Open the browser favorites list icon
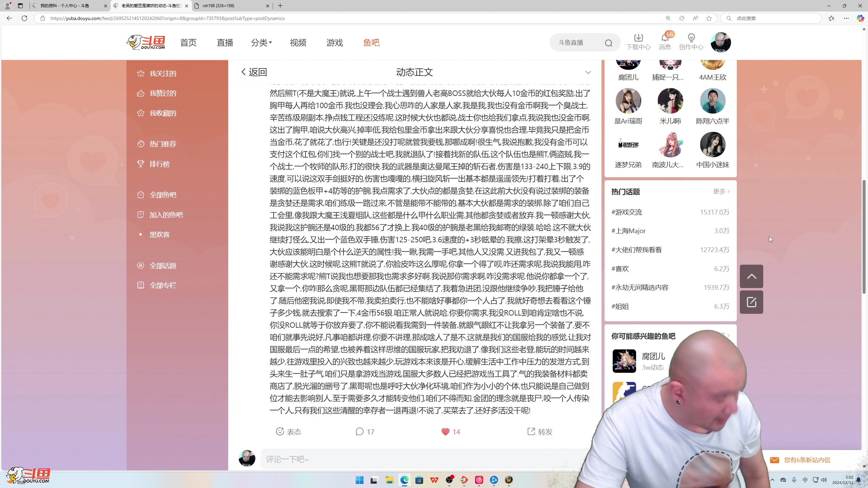Image resolution: width=868 pixels, height=488 pixels. 831,18
